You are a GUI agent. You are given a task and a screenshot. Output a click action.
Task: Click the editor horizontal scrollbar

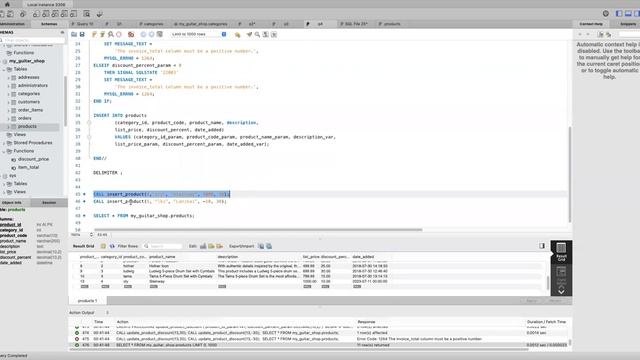click(258, 230)
